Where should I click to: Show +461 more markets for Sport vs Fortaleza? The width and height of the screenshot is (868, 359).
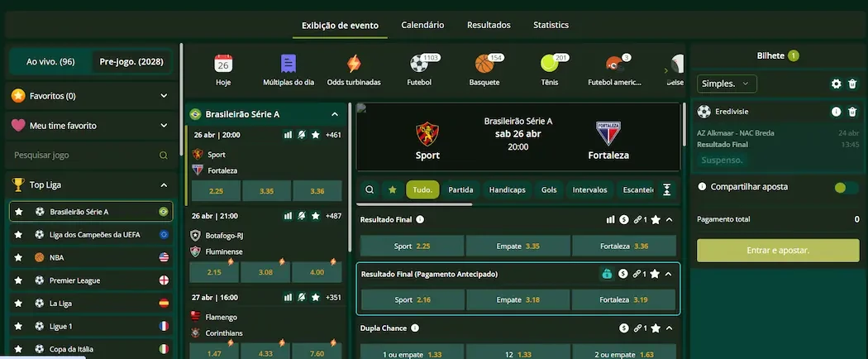point(333,135)
